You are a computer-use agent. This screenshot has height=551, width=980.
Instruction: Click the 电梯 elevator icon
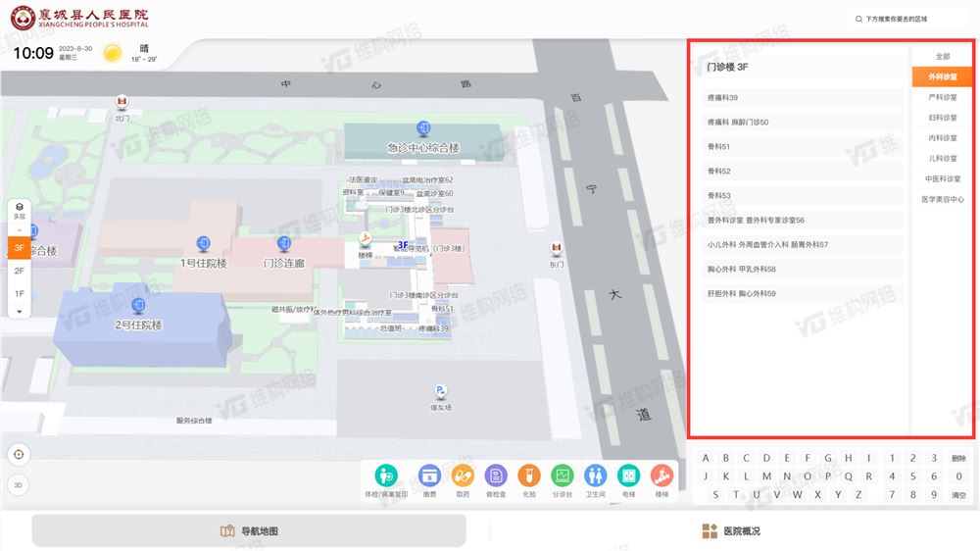click(628, 476)
